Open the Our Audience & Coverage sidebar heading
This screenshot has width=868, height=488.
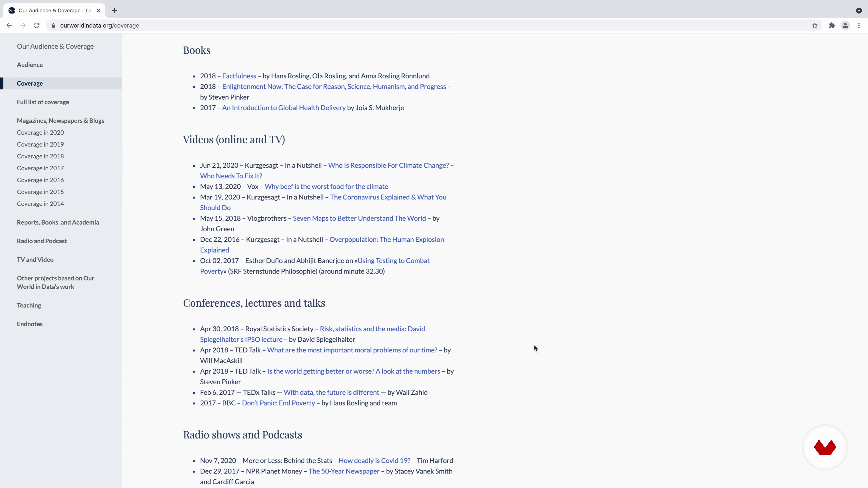click(x=55, y=46)
